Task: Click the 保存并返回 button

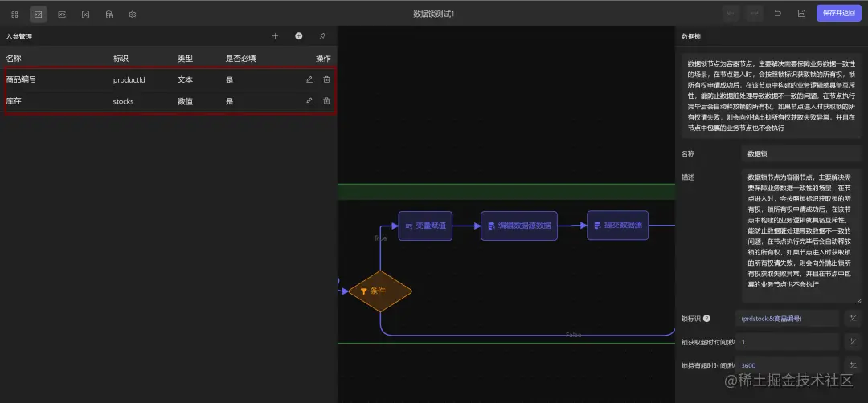Action: (838, 14)
